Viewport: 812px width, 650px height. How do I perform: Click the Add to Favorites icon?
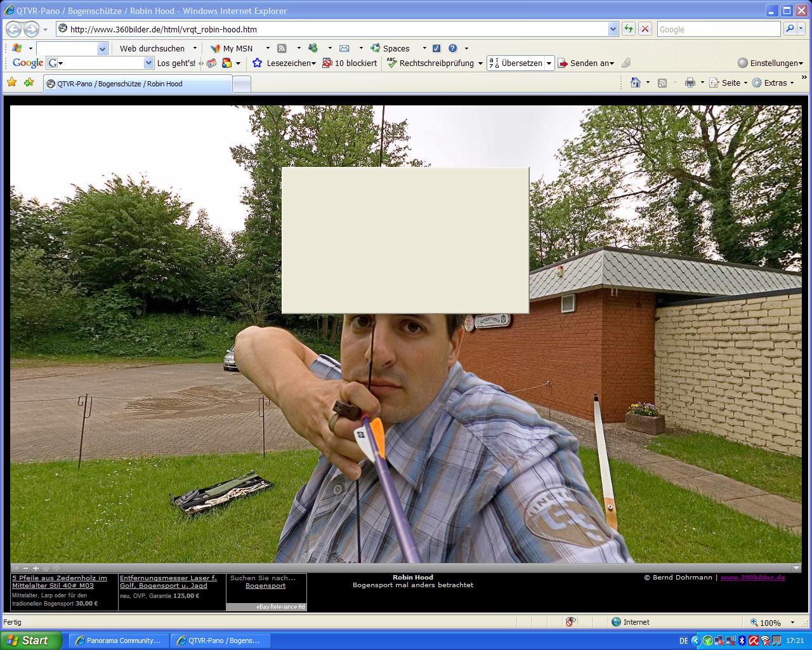pyautogui.click(x=29, y=83)
